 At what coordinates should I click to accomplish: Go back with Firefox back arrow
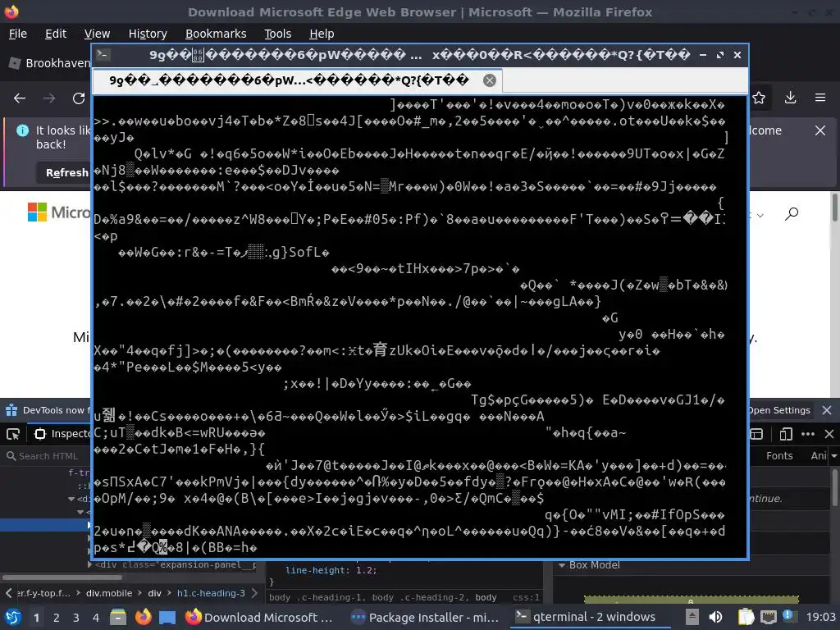coord(20,98)
